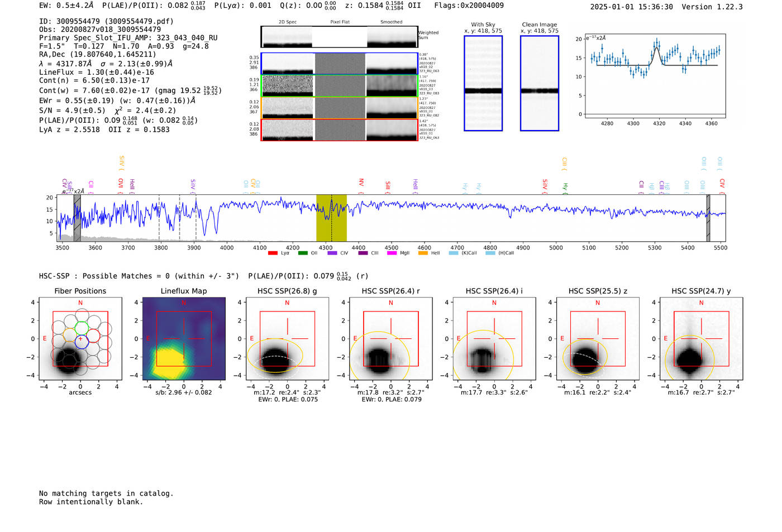Select the green-bordered 2D spectrum row
The height and width of the screenshot is (532, 782).
click(x=339, y=85)
